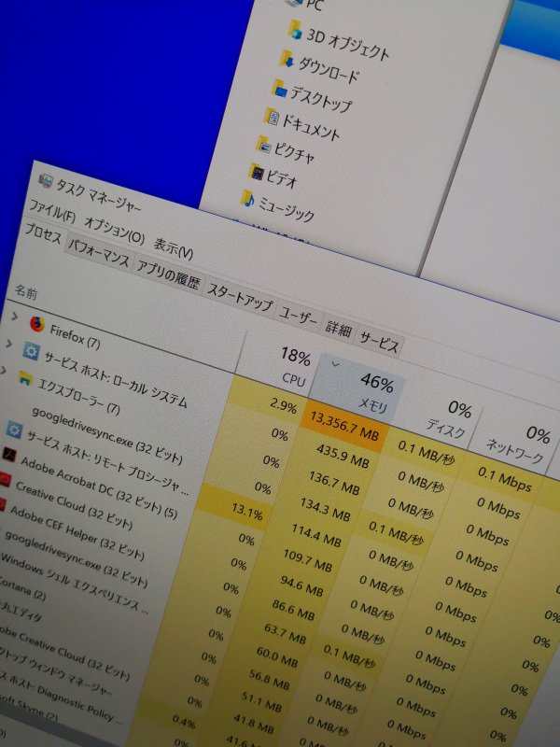Select デスクトップ in the Explorer tree
This screenshot has height=747, width=560.
[321, 99]
